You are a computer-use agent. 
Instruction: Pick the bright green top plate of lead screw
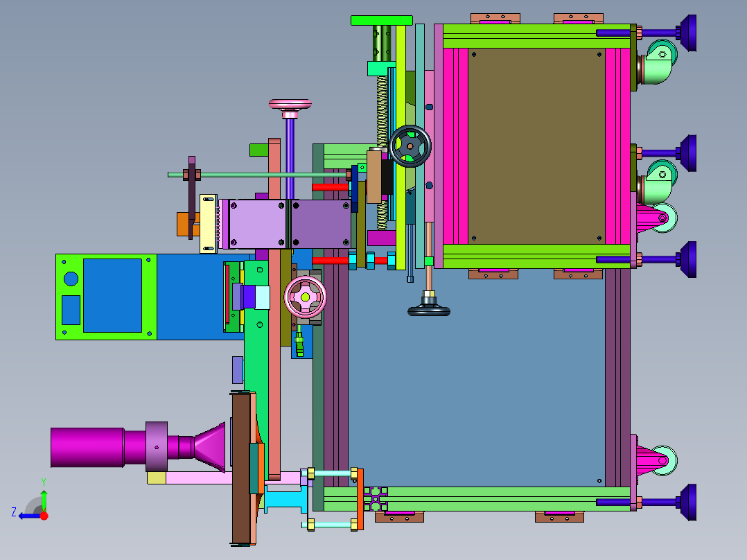pyautogui.click(x=382, y=20)
